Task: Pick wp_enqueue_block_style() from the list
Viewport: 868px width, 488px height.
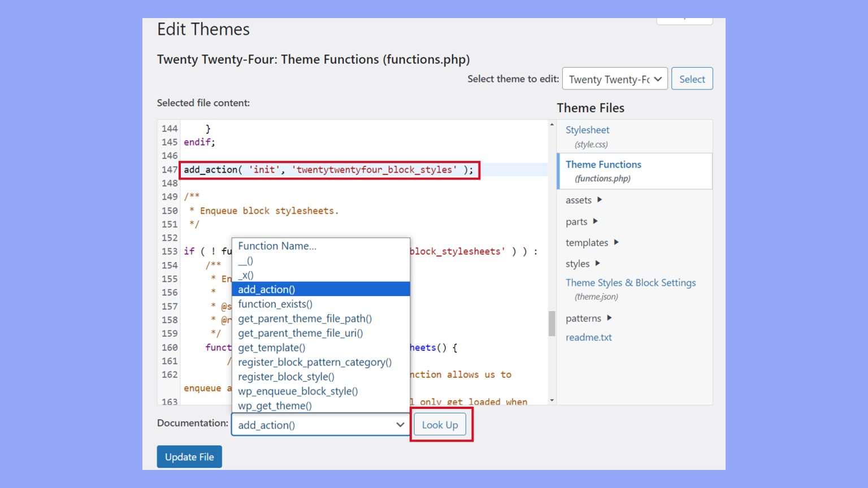Action: [x=298, y=391]
